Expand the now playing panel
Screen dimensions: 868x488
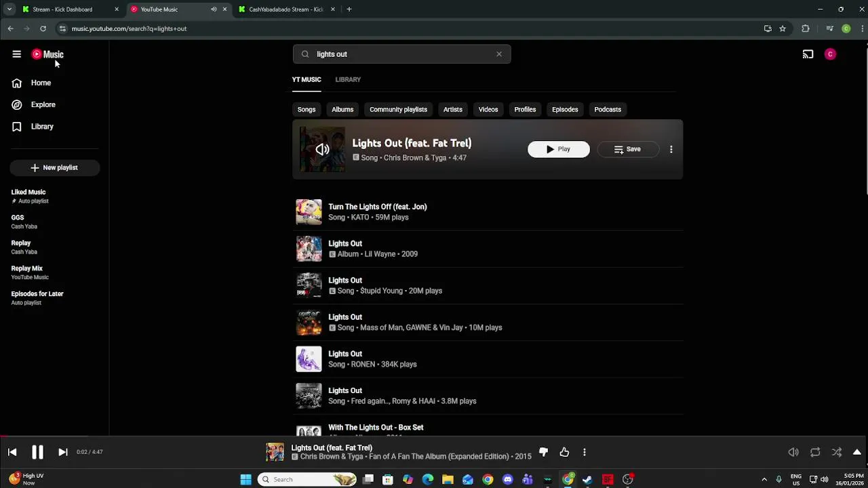857,452
